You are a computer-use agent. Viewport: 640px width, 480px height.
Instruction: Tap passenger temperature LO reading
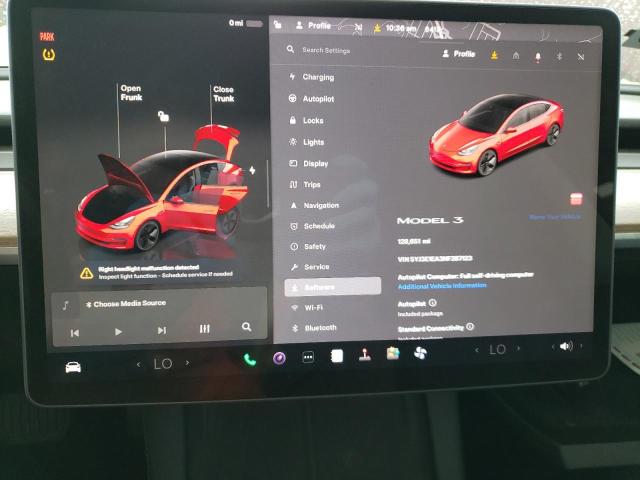tap(497, 349)
